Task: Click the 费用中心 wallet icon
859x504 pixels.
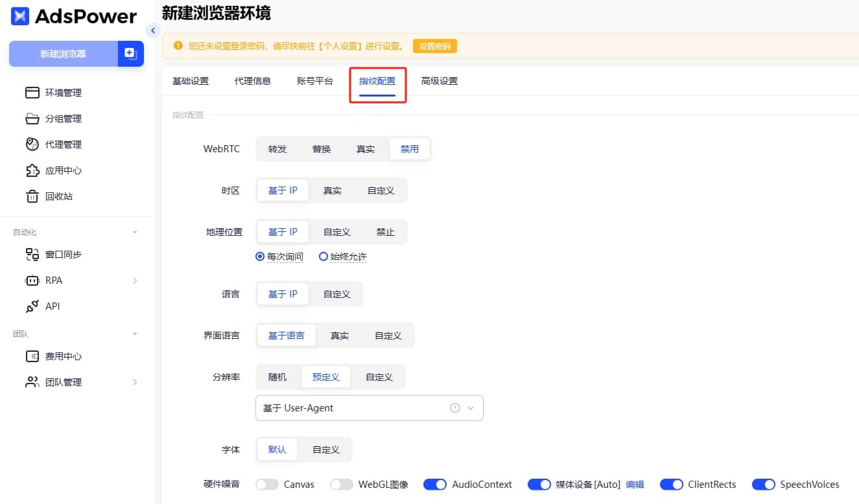Action: pos(32,356)
